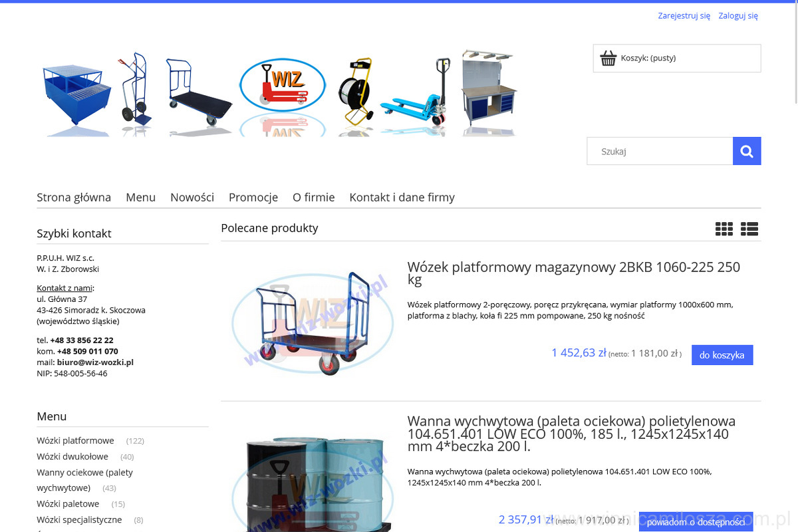Navigate to O firmie
798x532 pixels.
coord(313,198)
